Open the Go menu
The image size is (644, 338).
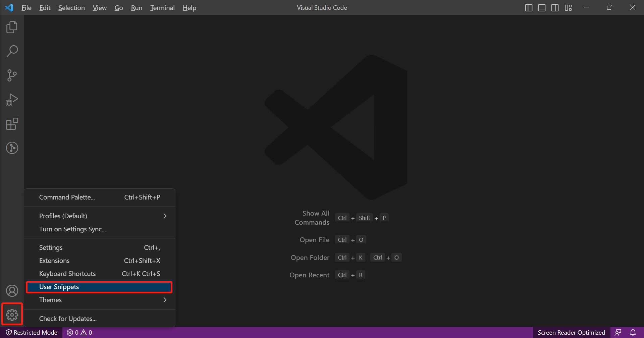point(119,7)
